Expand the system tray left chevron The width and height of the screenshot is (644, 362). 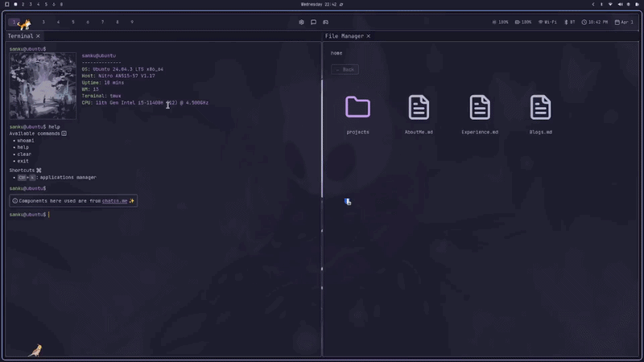593,4
